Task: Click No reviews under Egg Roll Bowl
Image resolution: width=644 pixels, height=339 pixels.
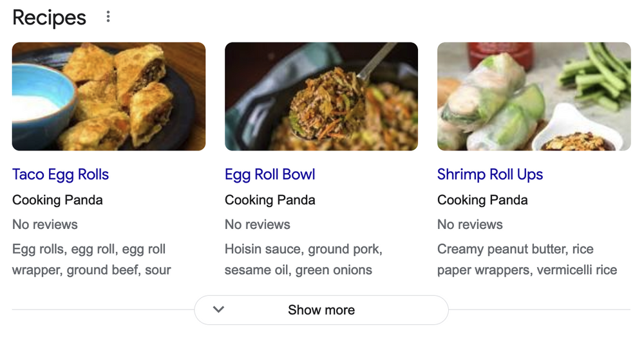Action: pyautogui.click(x=257, y=224)
